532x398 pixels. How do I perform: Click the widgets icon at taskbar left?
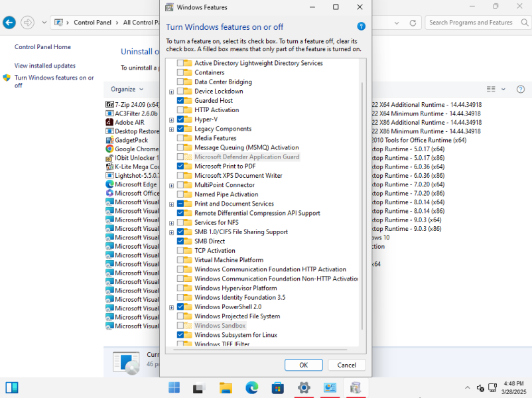coord(12,387)
